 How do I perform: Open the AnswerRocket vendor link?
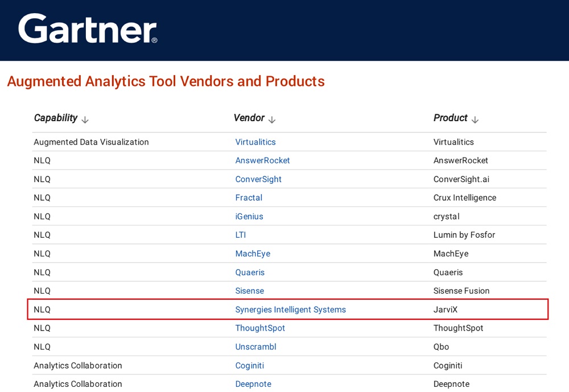(x=262, y=161)
